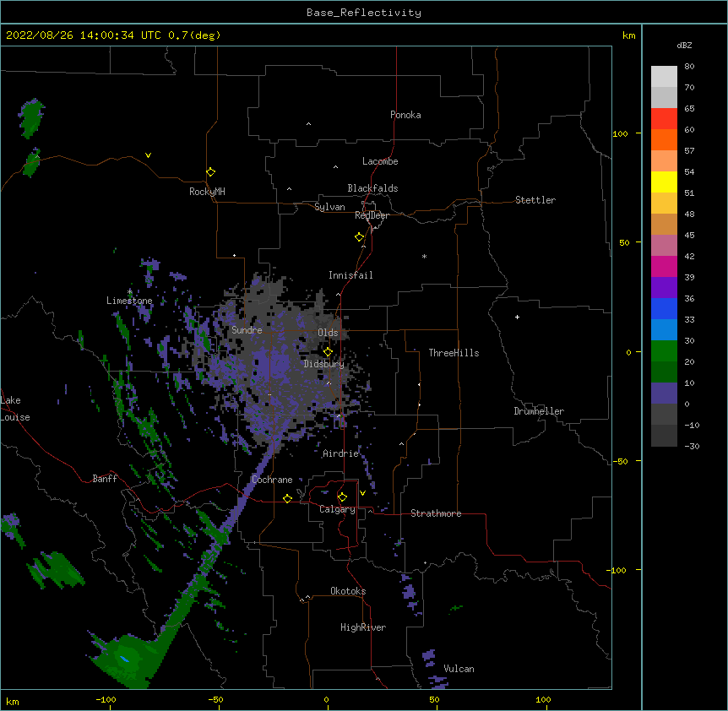Click the white plus marker north of Drumheller
728x711 pixels.
coord(517,317)
